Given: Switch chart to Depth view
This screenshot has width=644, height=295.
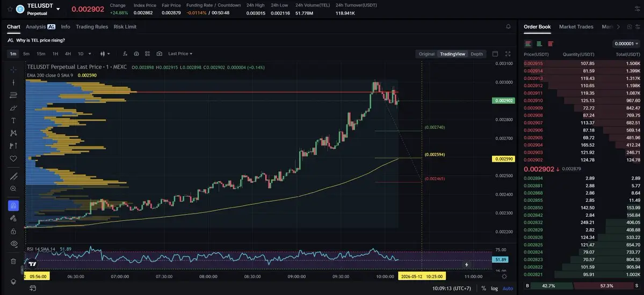Looking at the screenshot, I should point(477,54).
